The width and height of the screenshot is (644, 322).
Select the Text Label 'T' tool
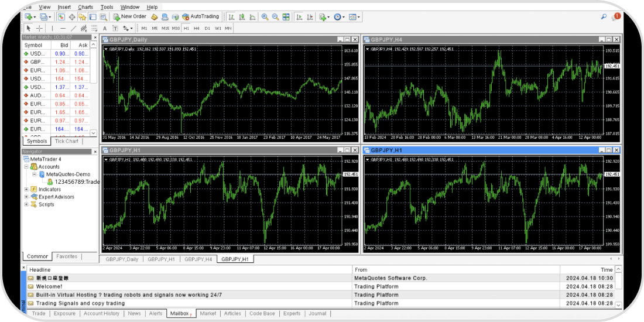pos(115,28)
